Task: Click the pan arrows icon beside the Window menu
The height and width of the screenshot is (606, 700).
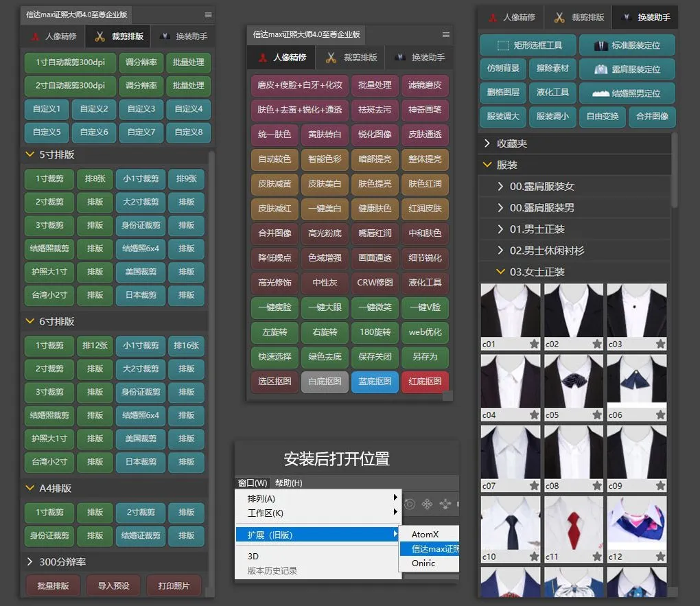Action: 427,504
